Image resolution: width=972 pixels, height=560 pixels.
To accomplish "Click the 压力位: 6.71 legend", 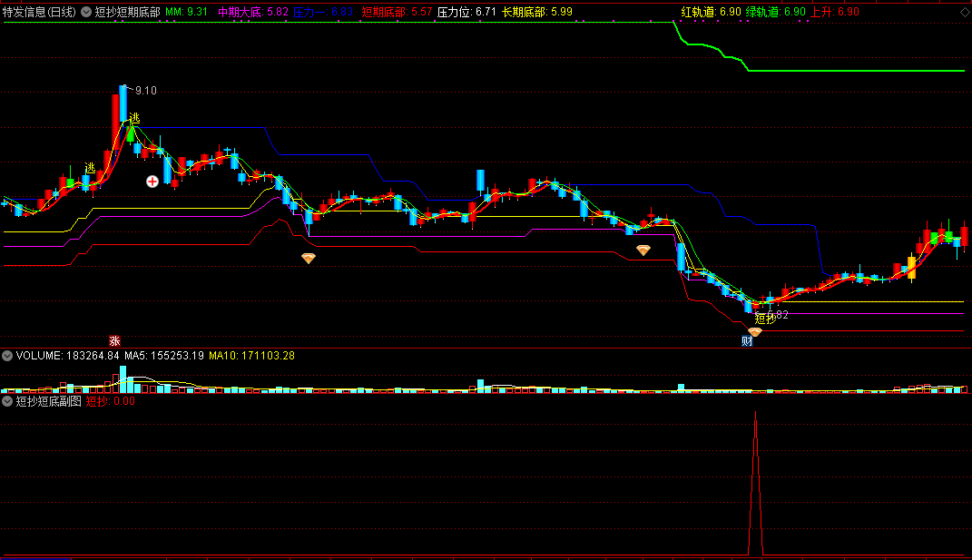I will click(466, 12).
